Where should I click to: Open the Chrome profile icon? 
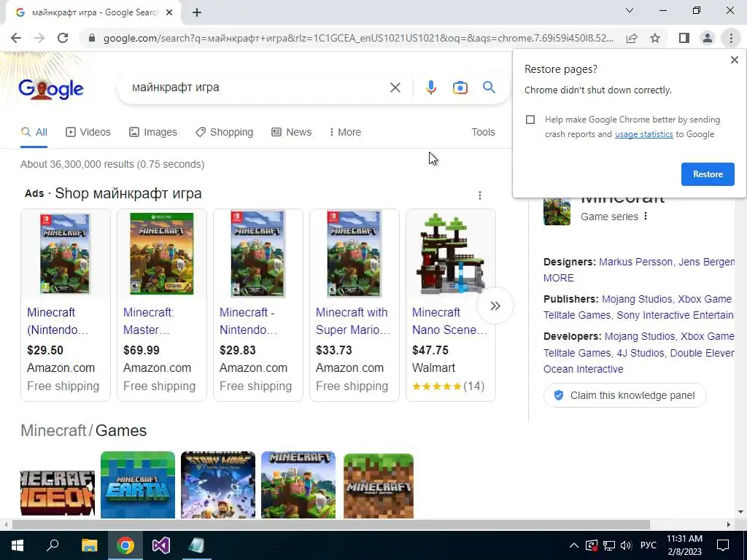(x=708, y=38)
